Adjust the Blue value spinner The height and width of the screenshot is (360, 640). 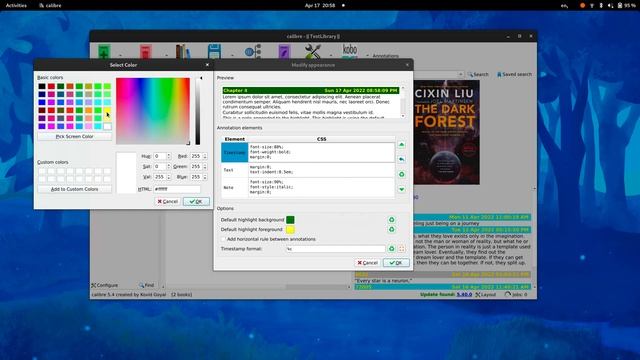tap(205, 177)
